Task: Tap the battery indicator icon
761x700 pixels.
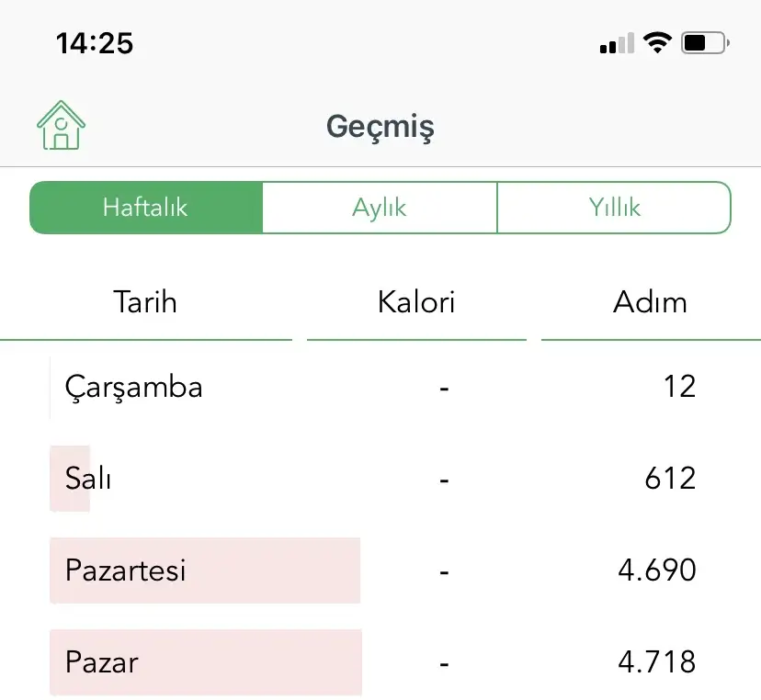Action: (705, 42)
